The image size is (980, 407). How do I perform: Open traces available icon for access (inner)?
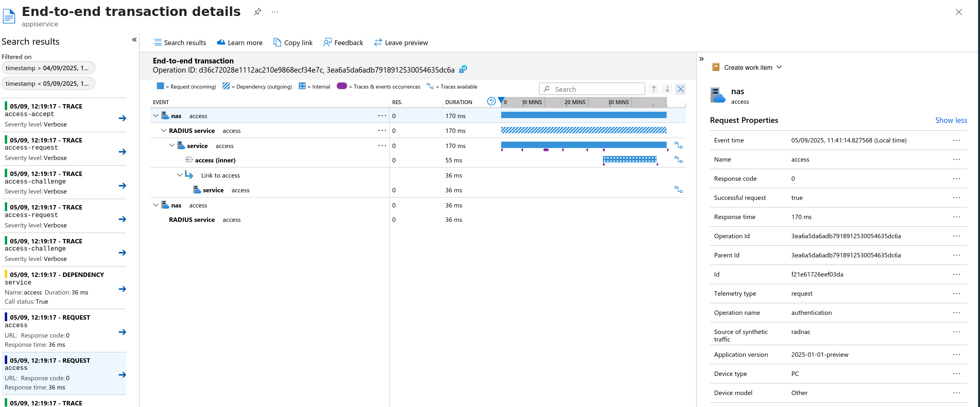(x=678, y=160)
